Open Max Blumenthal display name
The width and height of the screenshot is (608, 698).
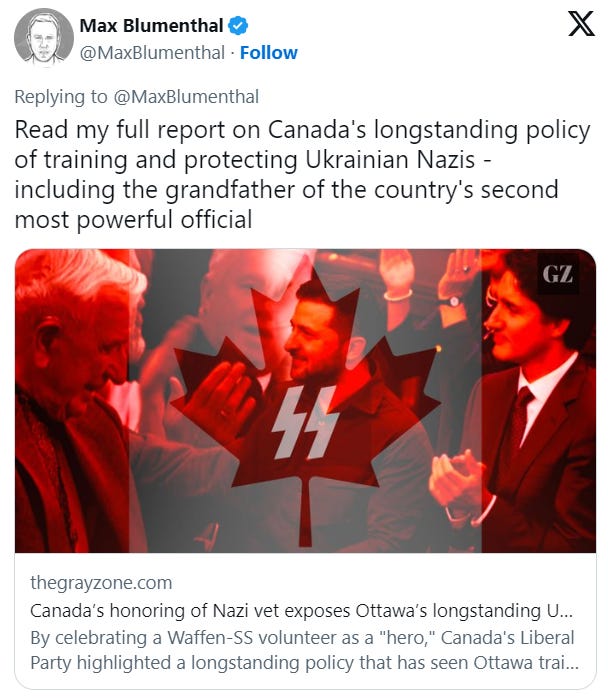coord(151,26)
